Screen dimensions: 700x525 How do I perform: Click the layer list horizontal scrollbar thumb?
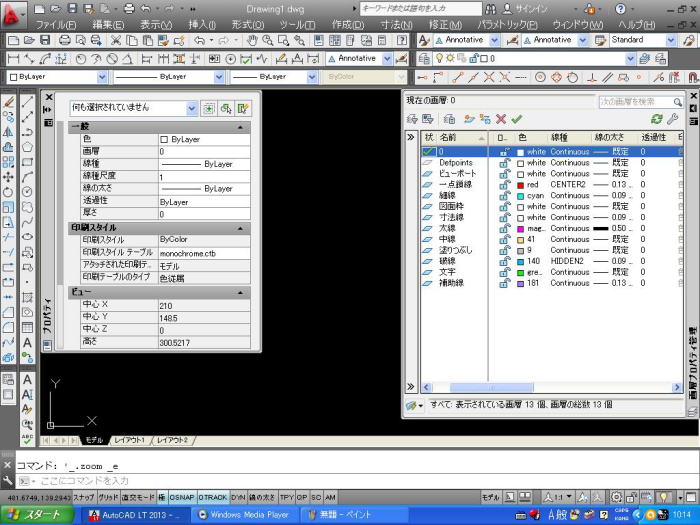click(x=492, y=388)
